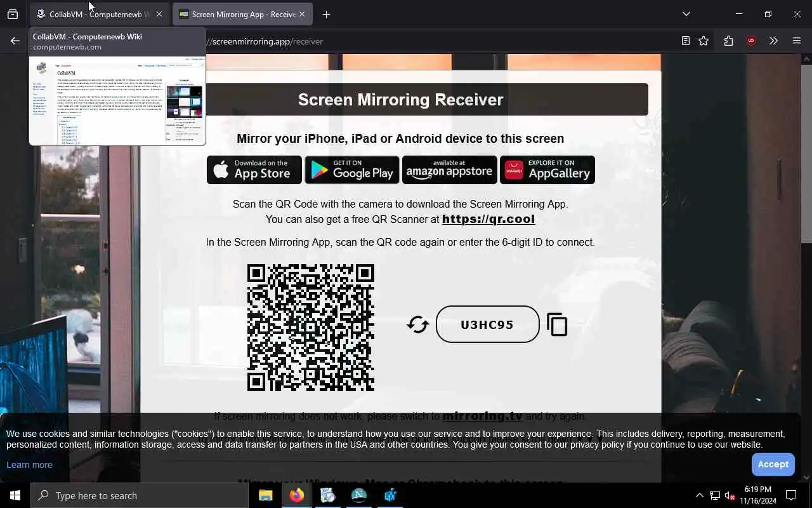Follow the https://qr.cool link
This screenshot has height=508, width=812.
(x=488, y=219)
